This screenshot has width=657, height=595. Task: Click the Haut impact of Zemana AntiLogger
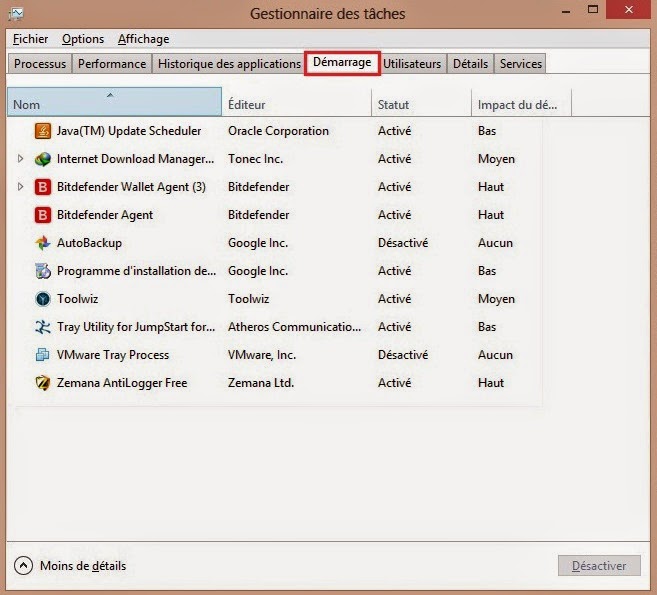coord(491,383)
